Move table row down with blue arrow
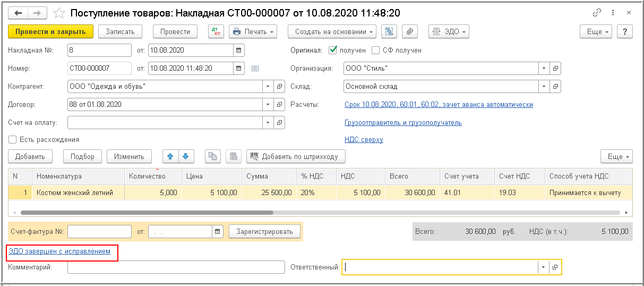This screenshot has width=644, height=286. coord(185,156)
